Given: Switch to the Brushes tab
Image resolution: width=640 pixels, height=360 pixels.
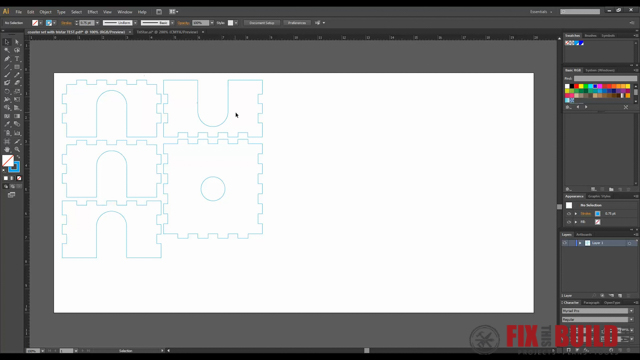Looking at the screenshot, I should (x=590, y=36).
